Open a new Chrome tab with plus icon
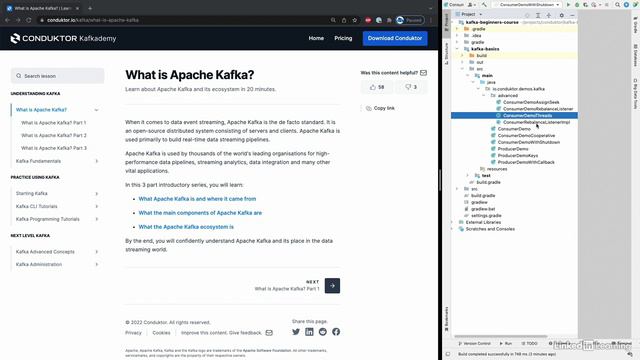The image size is (640, 360). 90,8
